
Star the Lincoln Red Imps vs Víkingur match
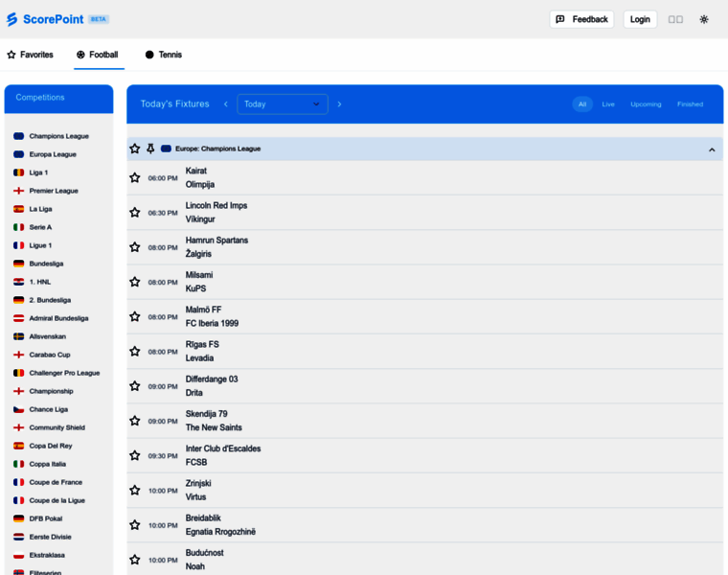coord(135,213)
